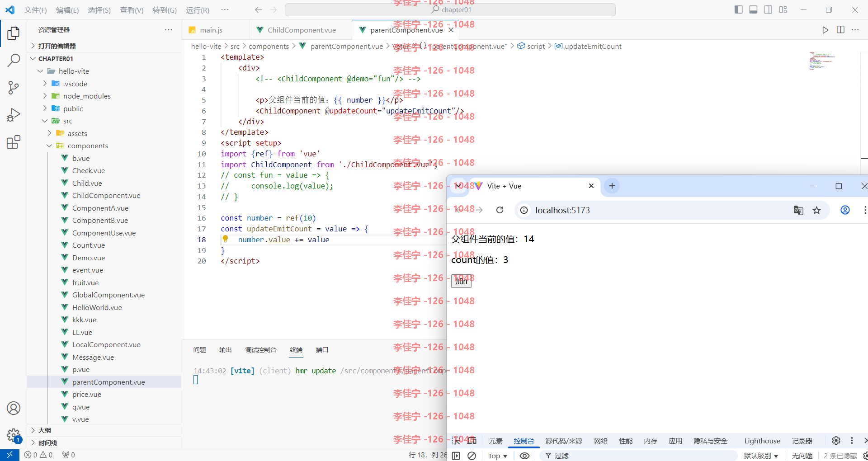Show code actions lightbulb on line 18
This screenshot has height=461, width=868.
pos(225,239)
